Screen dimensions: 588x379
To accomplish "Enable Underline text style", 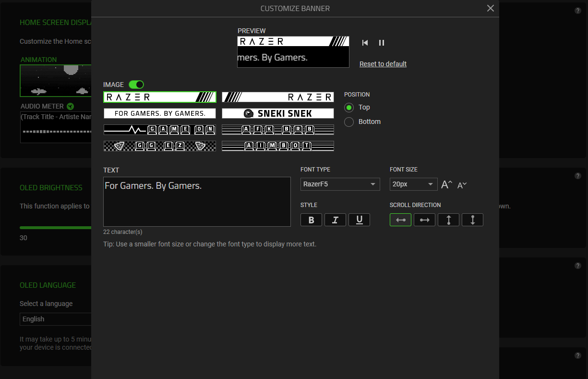I will tap(359, 220).
